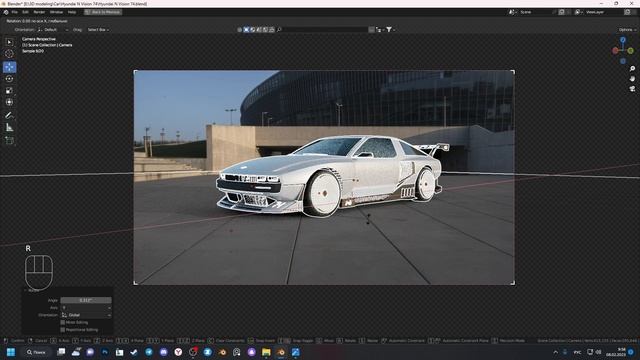Select the Move tool
This screenshot has height=360, width=640.
click(x=9, y=67)
